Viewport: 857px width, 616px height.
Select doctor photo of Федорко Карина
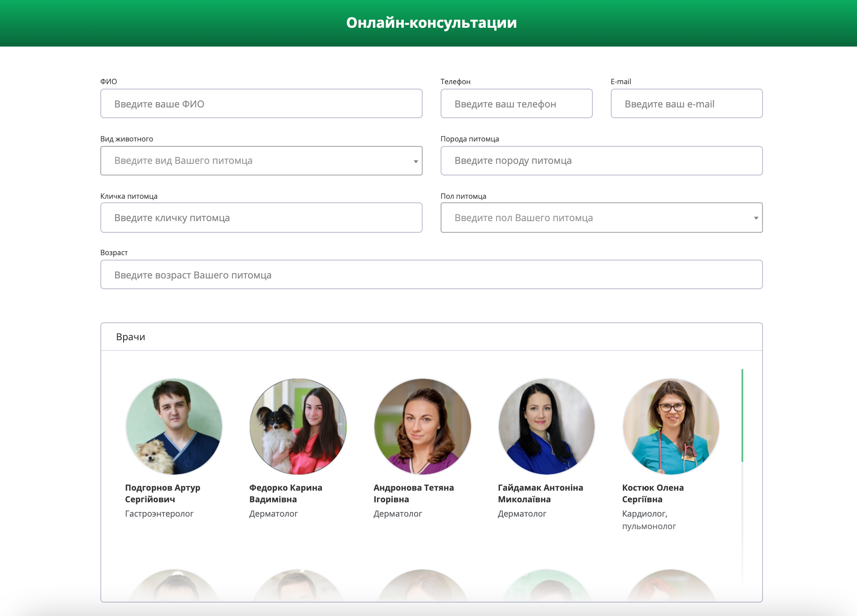pos(298,427)
